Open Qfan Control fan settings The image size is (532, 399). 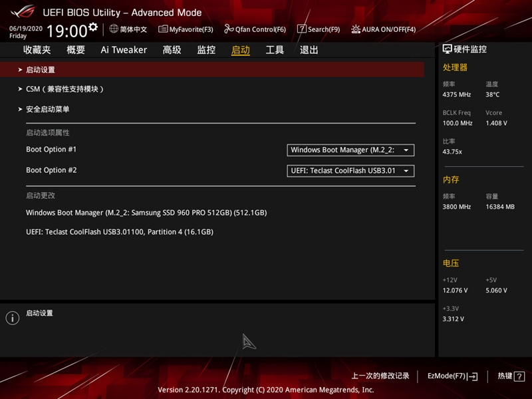pos(256,29)
